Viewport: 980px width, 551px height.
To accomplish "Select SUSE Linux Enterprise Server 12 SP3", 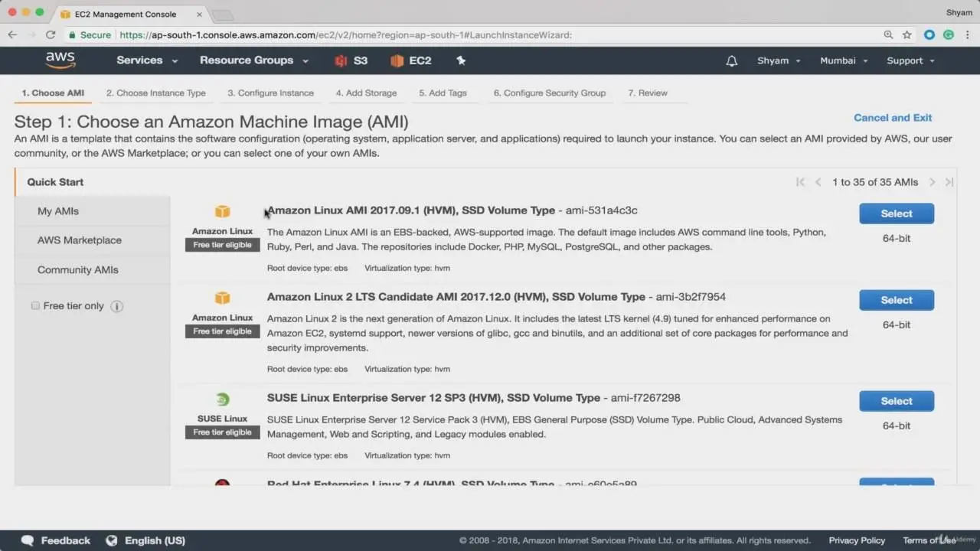I will click(x=897, y=401).
